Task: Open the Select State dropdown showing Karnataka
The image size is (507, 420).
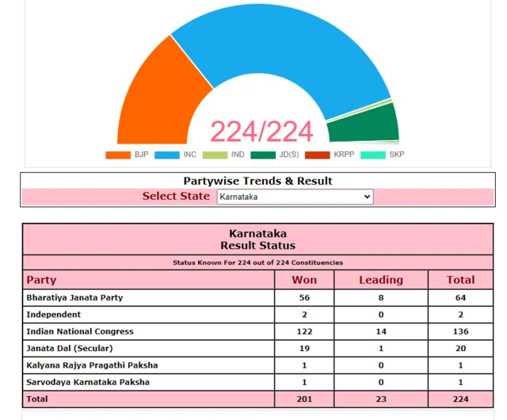Action: coord(295,197)
